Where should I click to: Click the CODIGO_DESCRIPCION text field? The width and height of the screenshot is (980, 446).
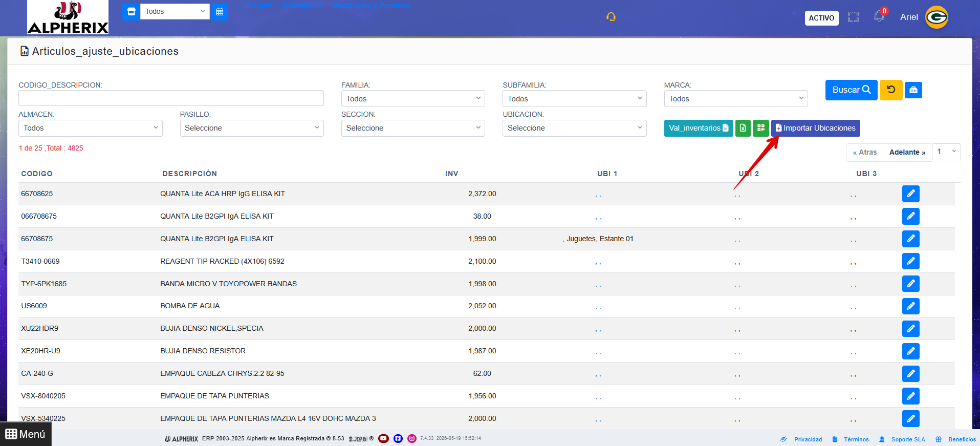pyautogui.click(x=171, y=98)
